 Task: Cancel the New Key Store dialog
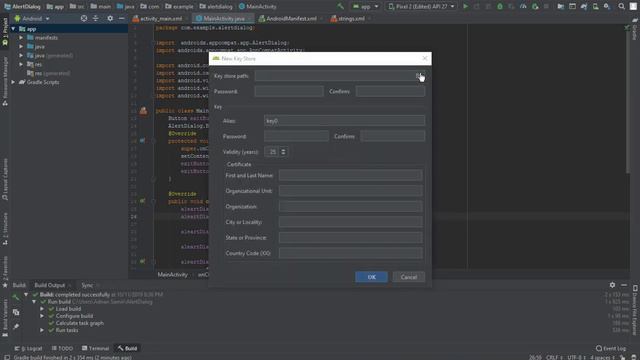click(409, 277)
